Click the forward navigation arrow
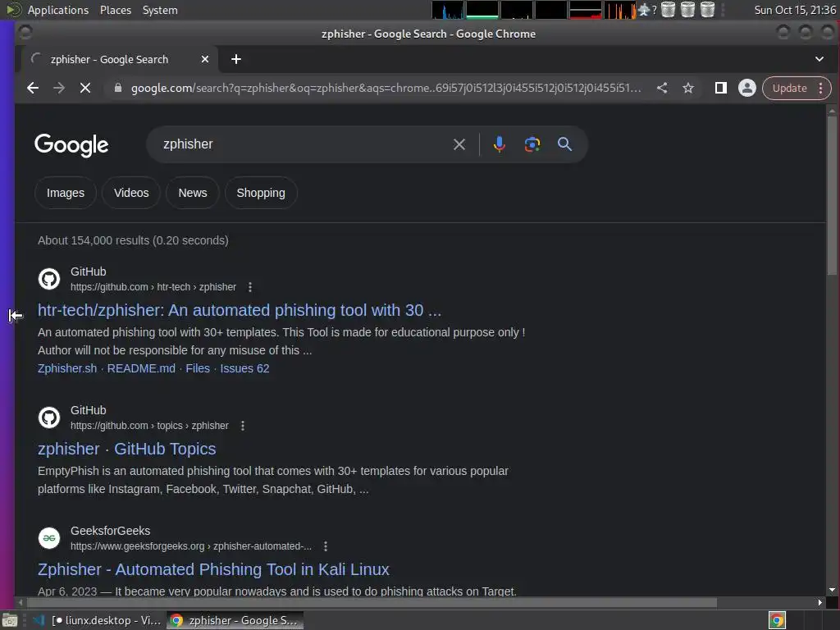The width and height of the screenshot is (840, 630). [x=59, y=88]
